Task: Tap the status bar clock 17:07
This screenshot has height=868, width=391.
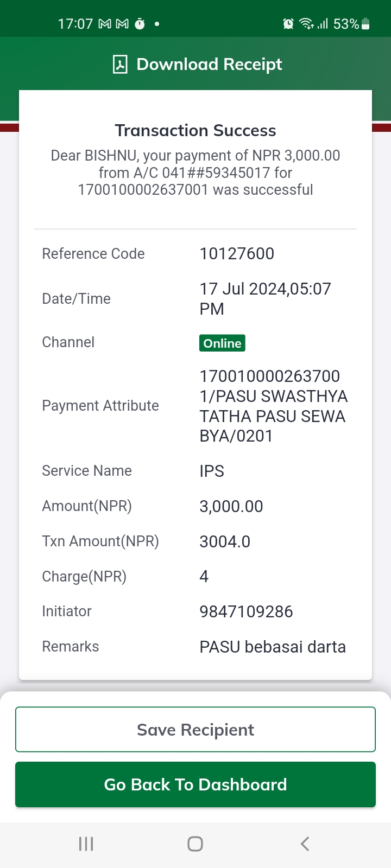Action: (75, 24)
